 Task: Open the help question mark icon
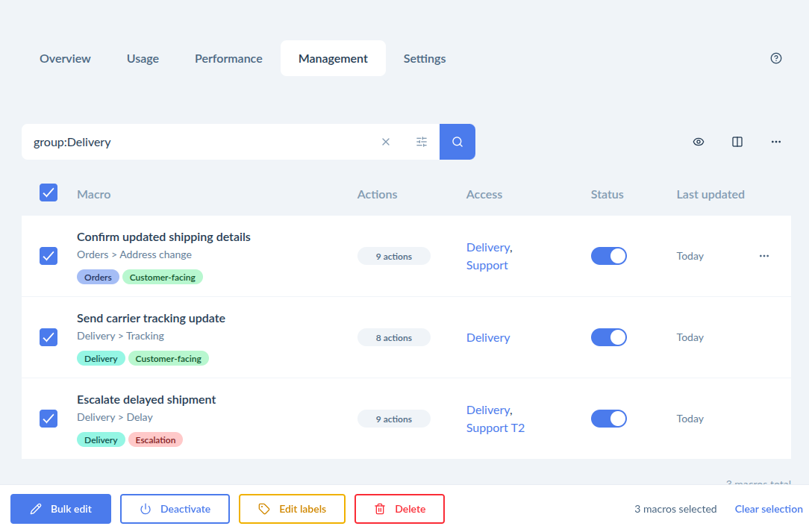click(x=775, y=58)
